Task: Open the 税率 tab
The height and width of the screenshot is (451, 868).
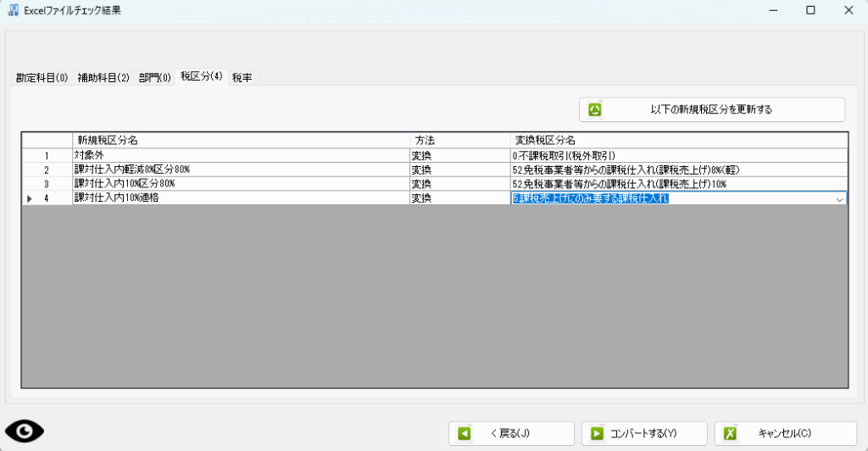Action: pyautogui.click(x=242, y=77)
